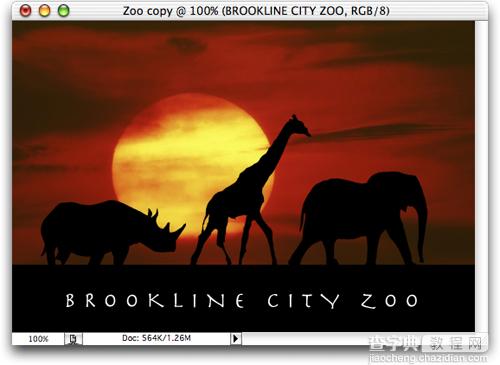Click the Version Cue document icon in status bar
Viewport: 500px width, 365px height.
[x=73, y=339]
